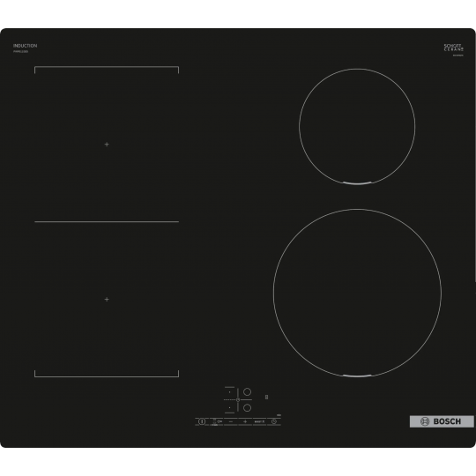The width and height of the screenshot is (476, 476).
Task: Tap the timer clock symbol
Action: 274,421
